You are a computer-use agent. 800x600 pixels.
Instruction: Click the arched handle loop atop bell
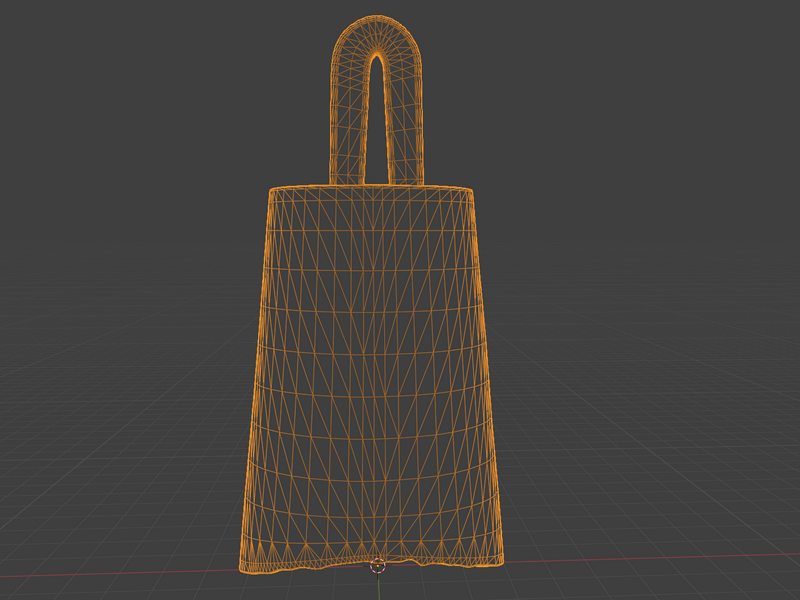pyautogui.click(x=377, y=100)
